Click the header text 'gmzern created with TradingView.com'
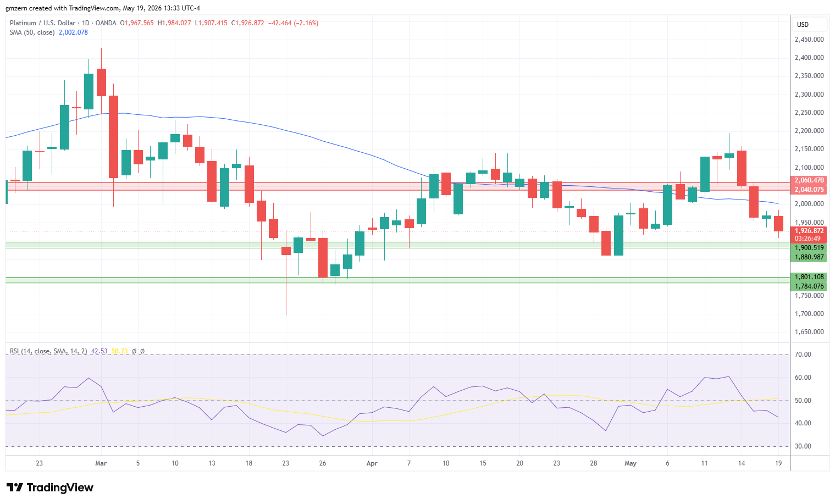The width and height of the screenshot is (835, 504). click(x=62, y=8)
